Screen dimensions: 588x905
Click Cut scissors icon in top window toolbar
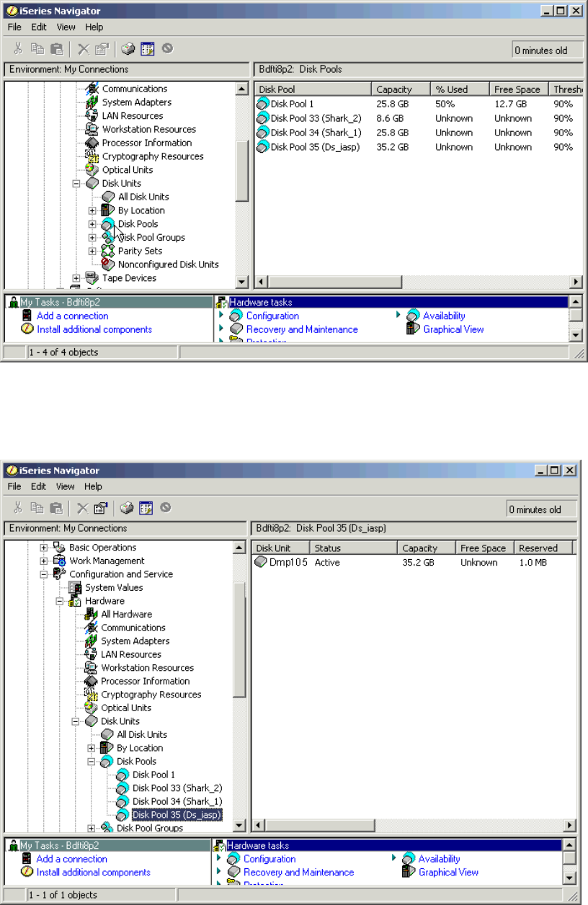[19, 49]
